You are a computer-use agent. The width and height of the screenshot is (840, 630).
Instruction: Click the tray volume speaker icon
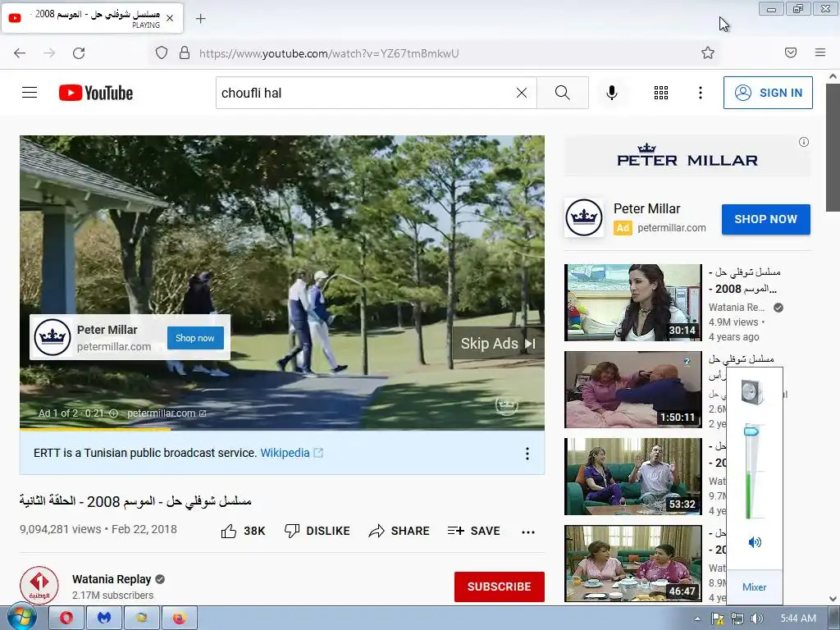click(756, 619)
